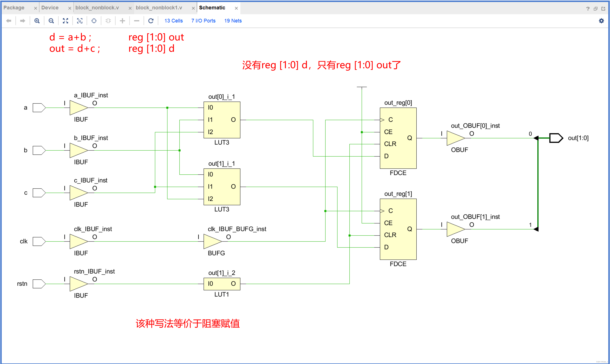The height and width of the screenshot is (364, 610).
Task: Select input port a
Action: [39, 108]
